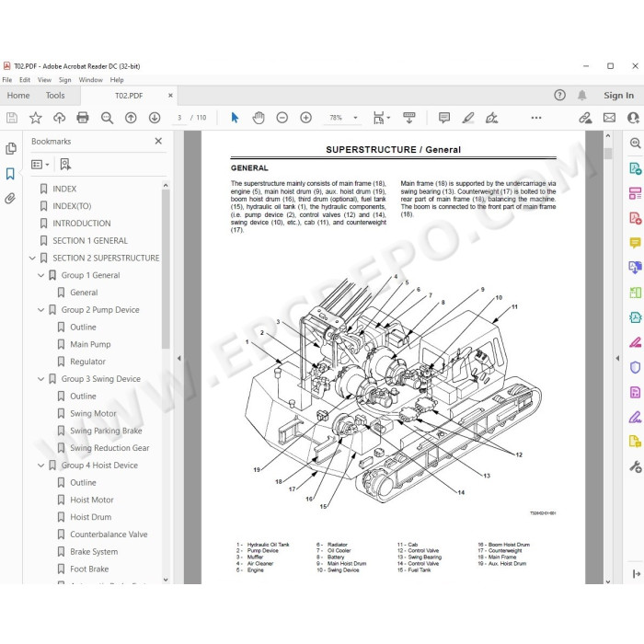Open the INDEX bookmark
644x644 pixels.
pos(64,189)
